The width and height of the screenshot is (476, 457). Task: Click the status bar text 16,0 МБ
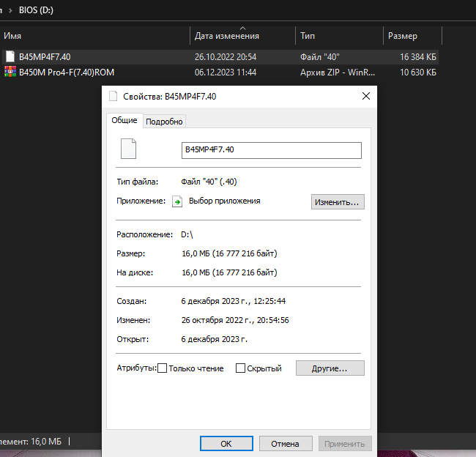pyautogui.click(x=46, y=441)
